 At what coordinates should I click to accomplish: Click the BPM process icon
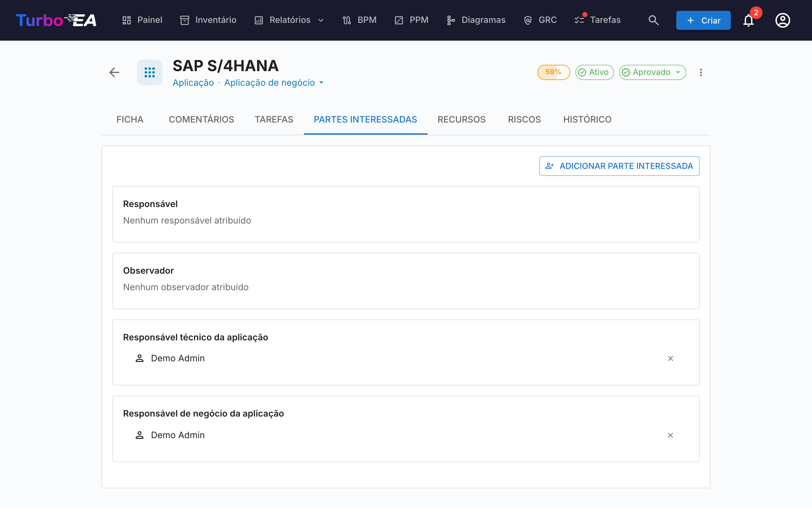(347, 20)
